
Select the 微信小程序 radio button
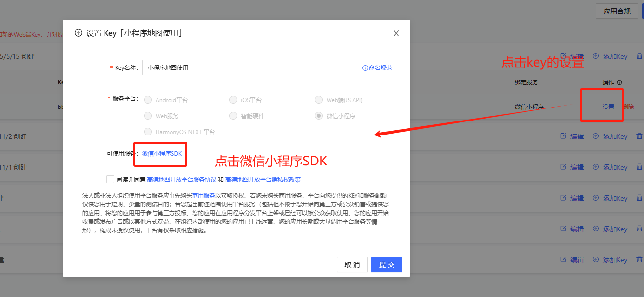coord(319,116)
